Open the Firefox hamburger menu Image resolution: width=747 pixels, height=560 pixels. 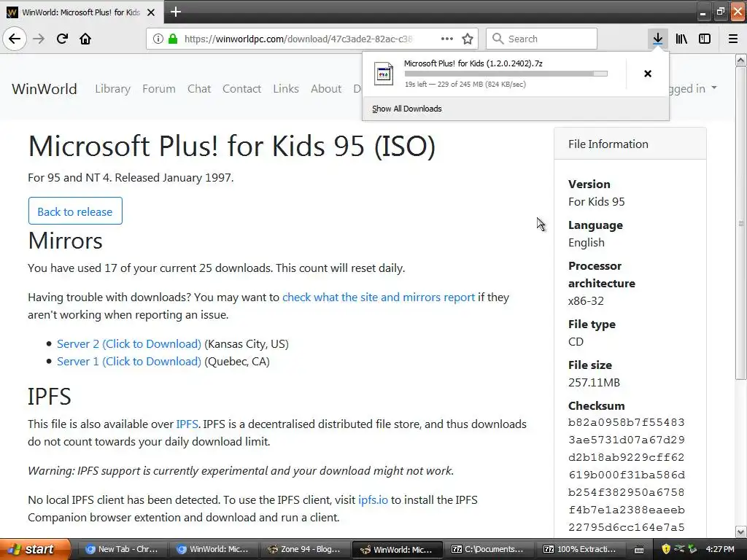(x=733, y=39)
